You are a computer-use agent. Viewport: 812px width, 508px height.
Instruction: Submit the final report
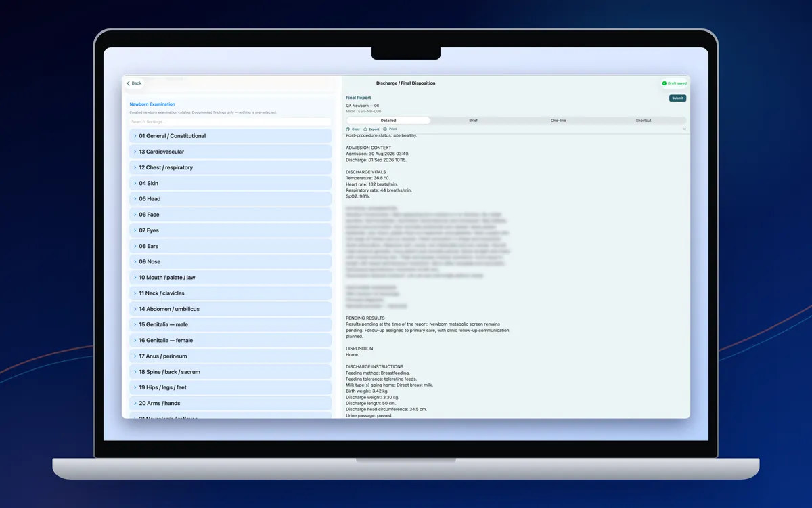coord(677,98)
